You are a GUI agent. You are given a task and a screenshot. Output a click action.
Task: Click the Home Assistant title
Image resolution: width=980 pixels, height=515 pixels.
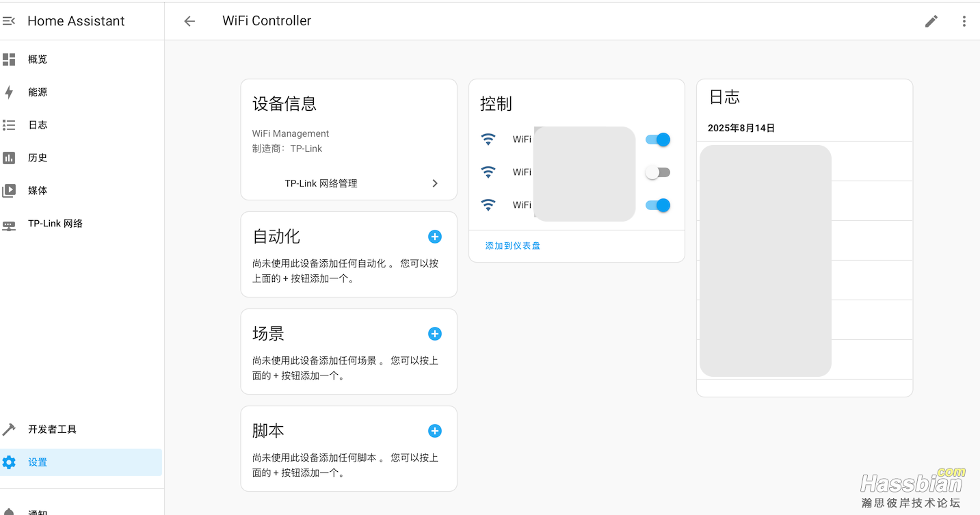click(76, 21)
